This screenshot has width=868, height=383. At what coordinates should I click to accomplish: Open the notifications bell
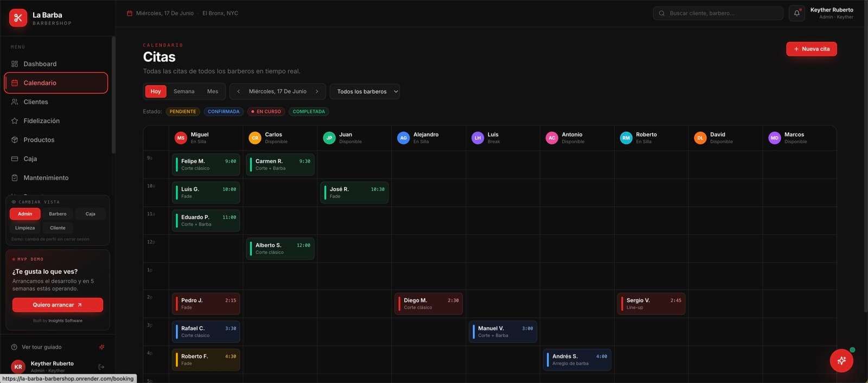[796, 14]
